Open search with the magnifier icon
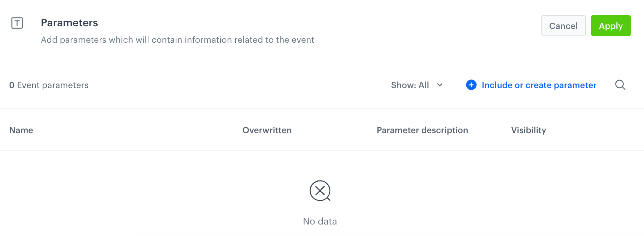644x236 pixels. pyautogui.click(x=620, y=85)
